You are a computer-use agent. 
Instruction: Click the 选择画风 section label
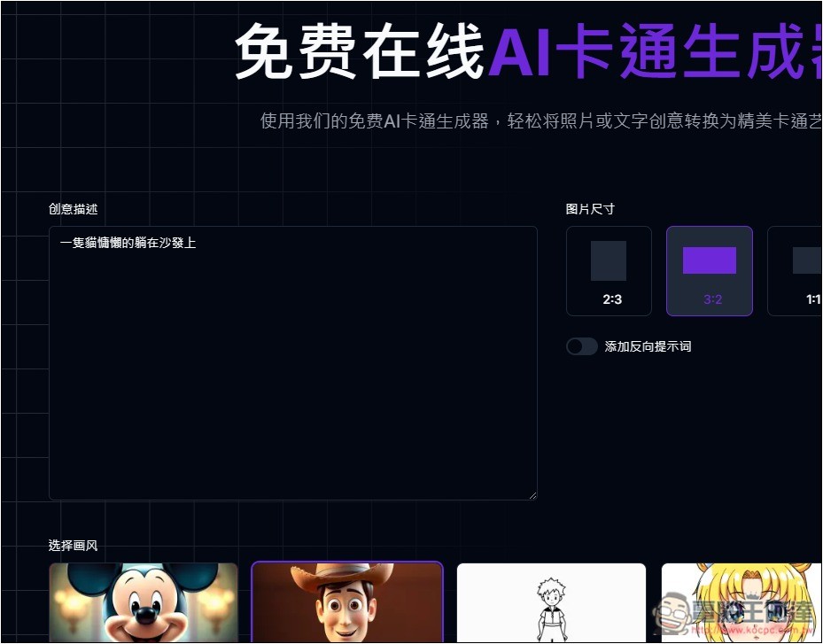tap(74, 546)
